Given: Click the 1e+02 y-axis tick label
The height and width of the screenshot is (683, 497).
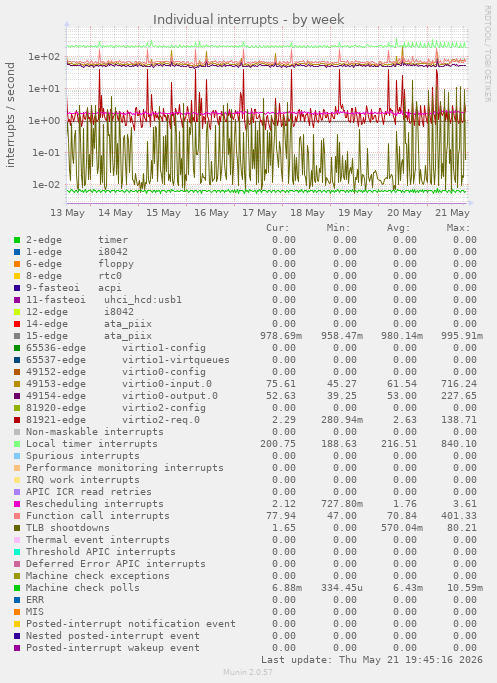Looking at the screenshot, I should tap(44, 57).
